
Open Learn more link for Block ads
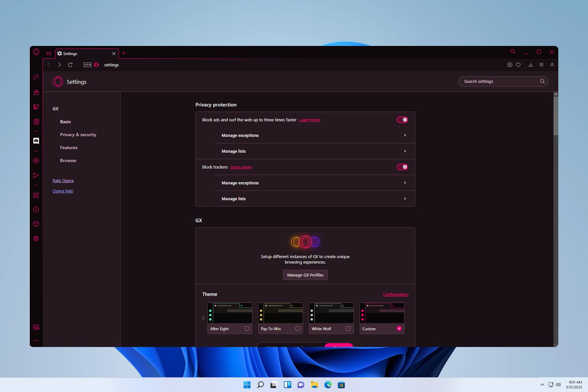tap(310, 120)
